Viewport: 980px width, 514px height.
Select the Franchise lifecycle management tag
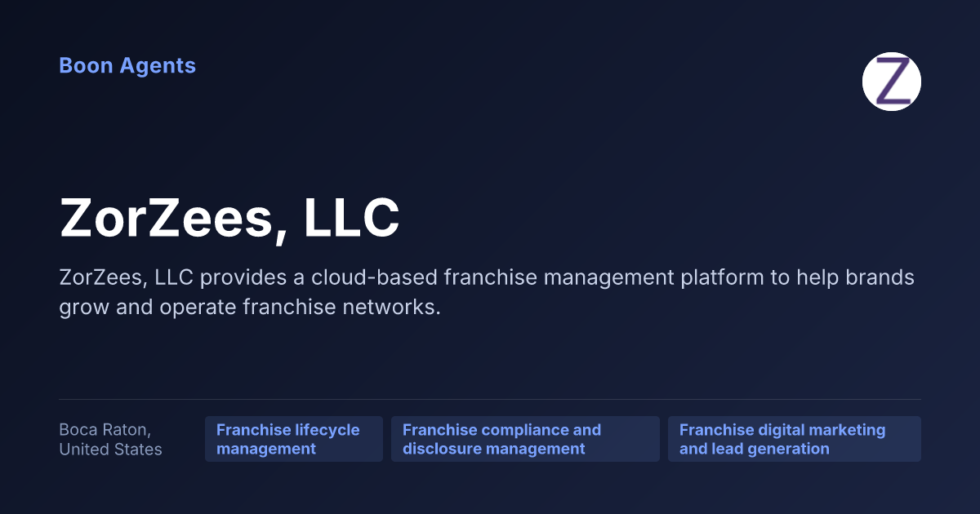pyautogui.click(x=294, y=439)
